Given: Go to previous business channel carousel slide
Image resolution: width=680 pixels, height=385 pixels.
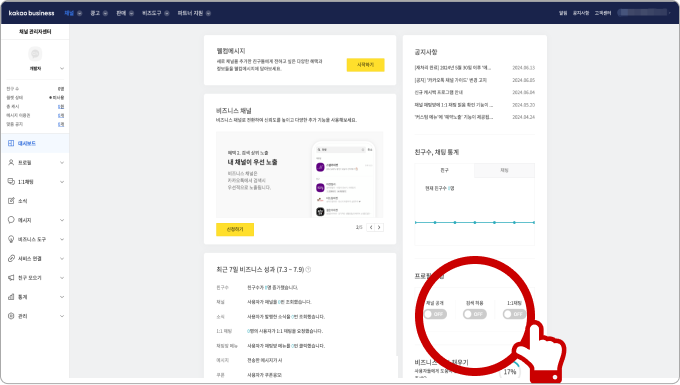Looking at the screenshot, I should tap(371, 227).
